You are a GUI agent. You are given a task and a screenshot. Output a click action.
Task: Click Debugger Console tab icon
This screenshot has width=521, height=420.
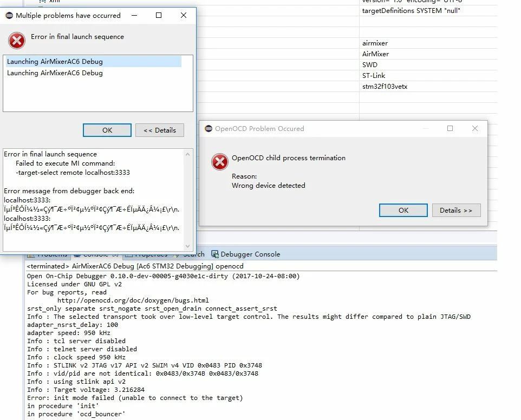(x=215, y=254)
